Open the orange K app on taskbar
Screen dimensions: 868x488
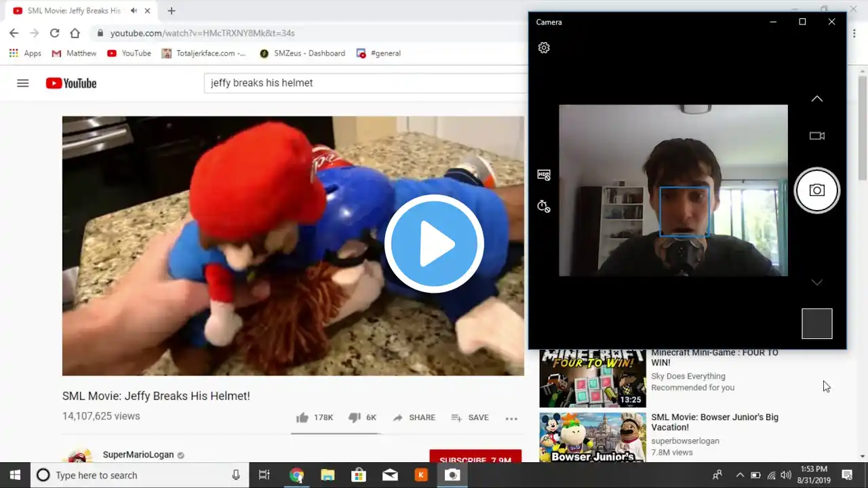coord(421,475)
